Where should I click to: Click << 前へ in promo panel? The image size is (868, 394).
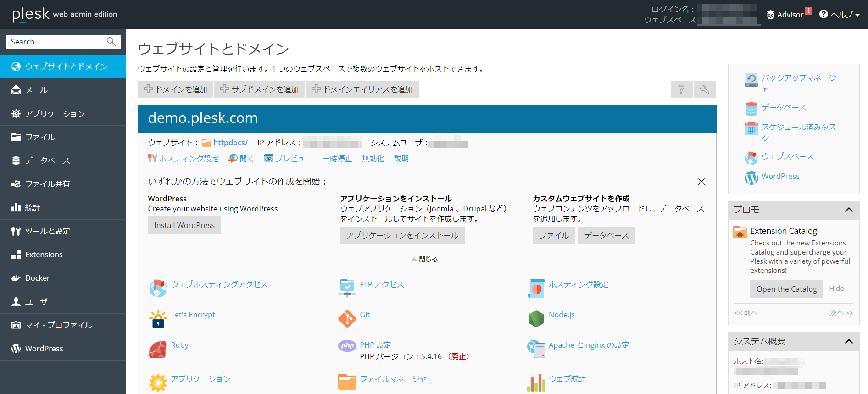click(746, 313)
